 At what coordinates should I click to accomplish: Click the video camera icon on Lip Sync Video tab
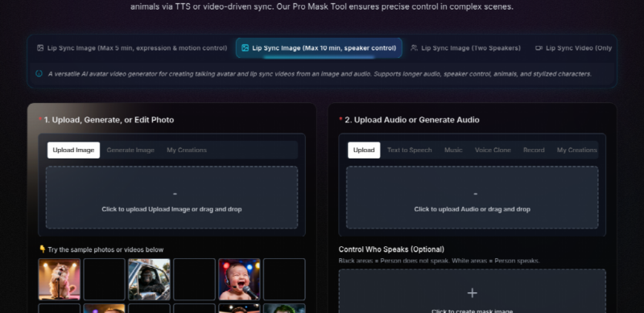click(x=539, y=48)
